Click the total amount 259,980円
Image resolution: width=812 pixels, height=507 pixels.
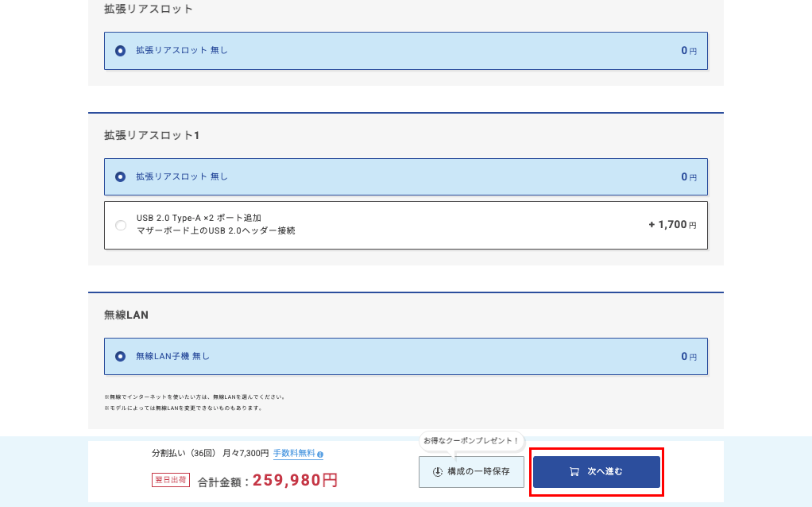pyautogui.click(x=295, y=480)
